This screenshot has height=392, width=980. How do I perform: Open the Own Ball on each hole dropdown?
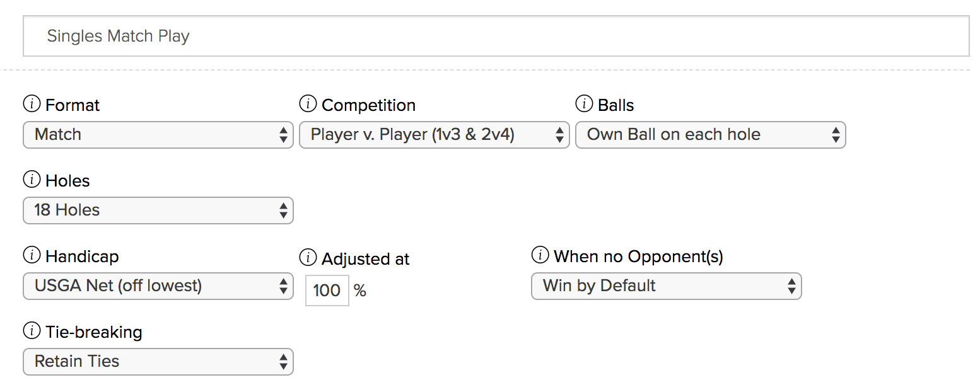coord(710,135)
